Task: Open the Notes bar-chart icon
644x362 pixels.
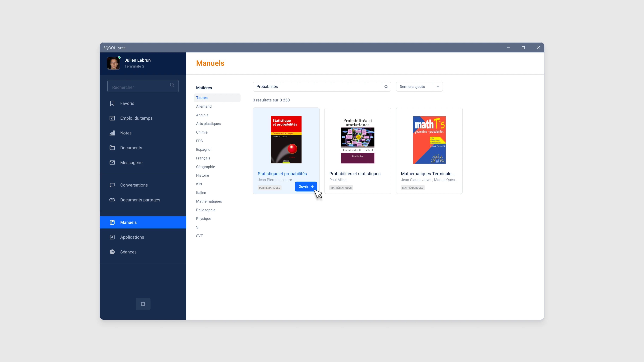Action: click(112, 133)
